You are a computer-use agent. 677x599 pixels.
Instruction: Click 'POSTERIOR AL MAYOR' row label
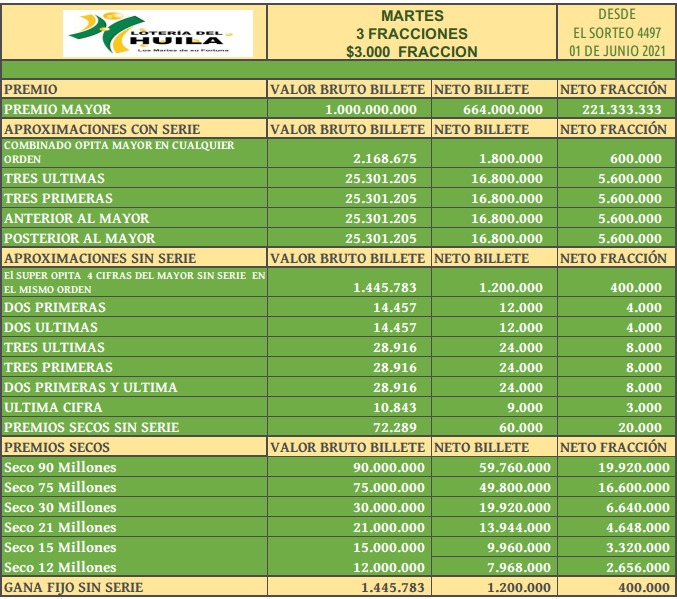[x=79, y=238]
